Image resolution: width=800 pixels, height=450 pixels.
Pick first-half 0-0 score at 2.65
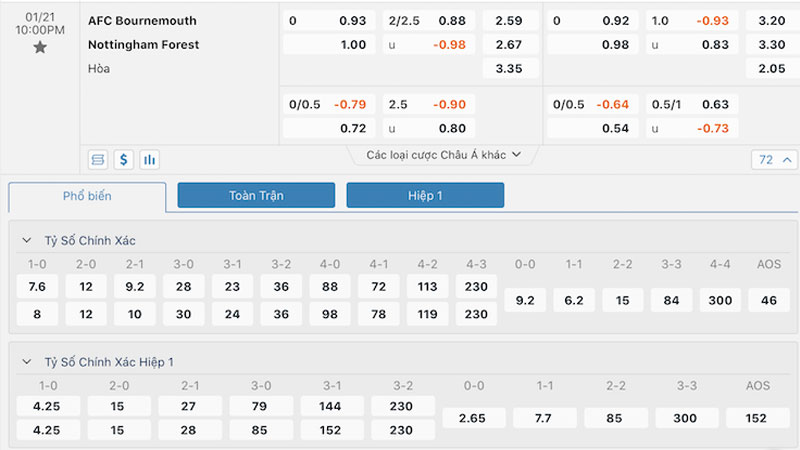[477, 418]
